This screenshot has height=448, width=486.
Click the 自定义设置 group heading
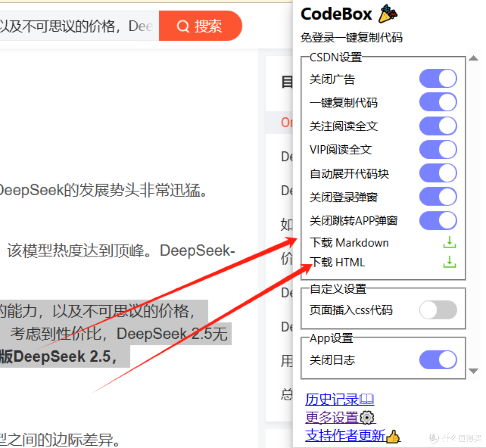(338, 289)
